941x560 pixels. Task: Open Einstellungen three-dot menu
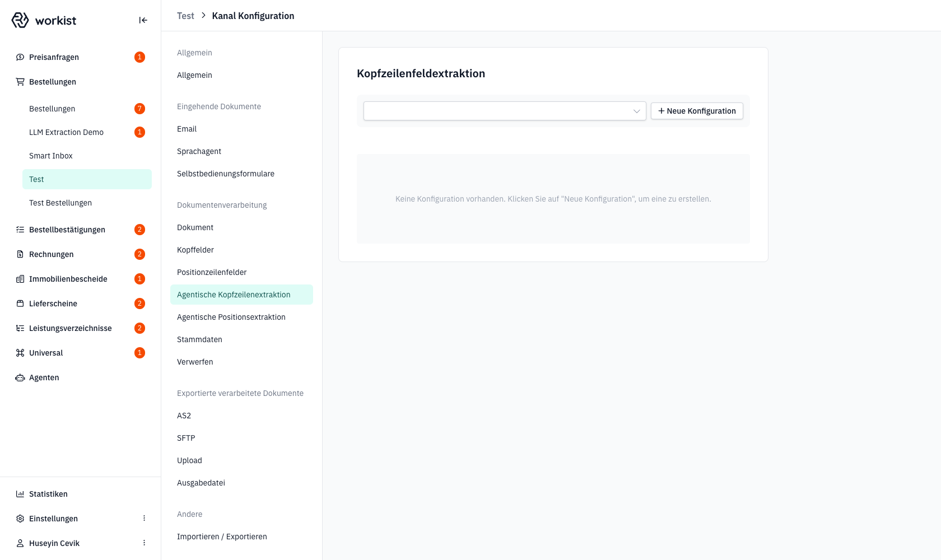point(144,519)
